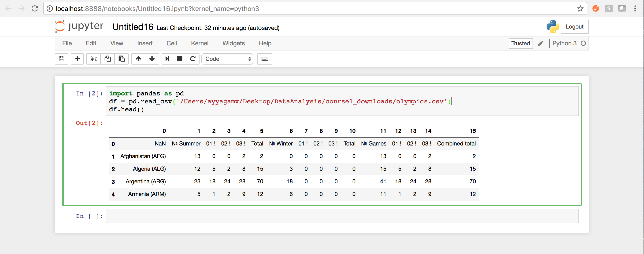Click the df.head() line in code cell

(x=126, y=109)
